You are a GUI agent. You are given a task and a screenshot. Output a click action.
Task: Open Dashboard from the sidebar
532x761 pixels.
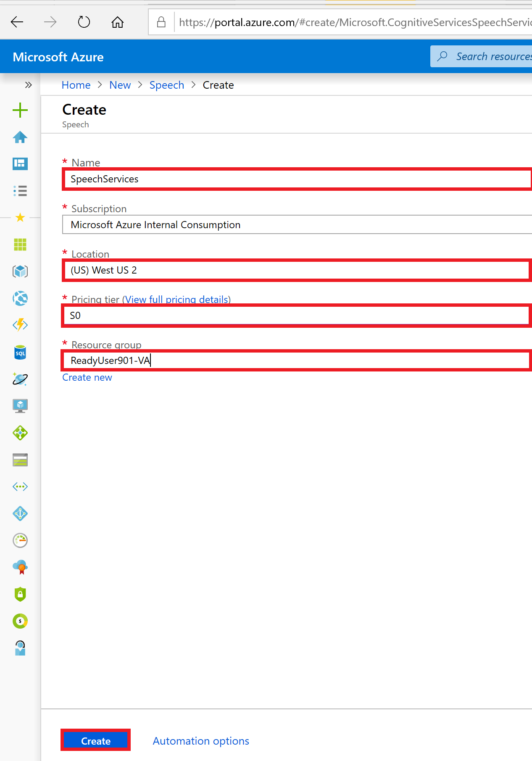[x=20, y=164]
